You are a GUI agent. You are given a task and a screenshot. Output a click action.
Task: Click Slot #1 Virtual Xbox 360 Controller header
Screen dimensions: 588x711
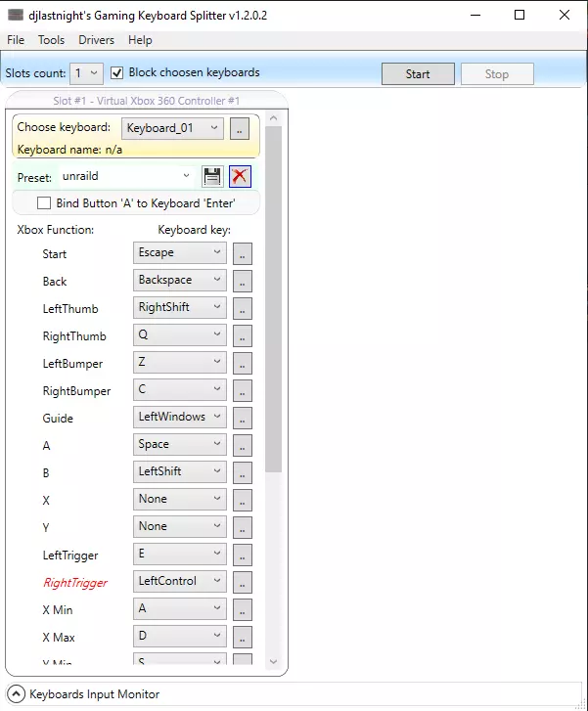point(146,100)
